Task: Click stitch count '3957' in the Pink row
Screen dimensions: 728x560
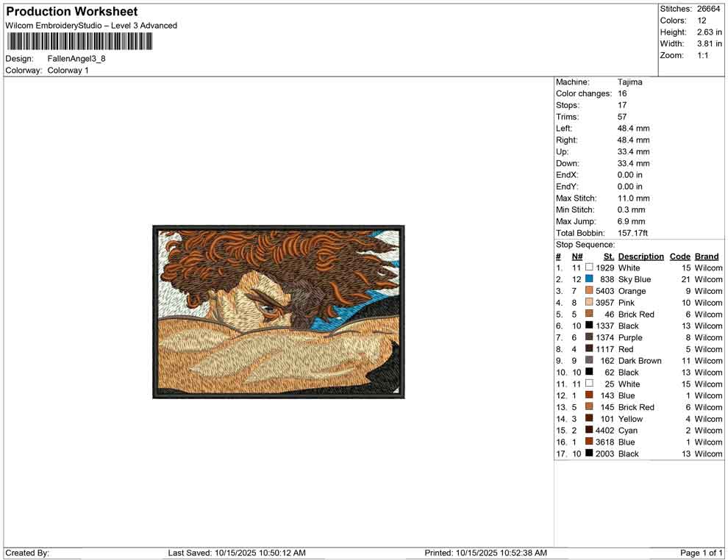Action: click(x=605, y=303)
